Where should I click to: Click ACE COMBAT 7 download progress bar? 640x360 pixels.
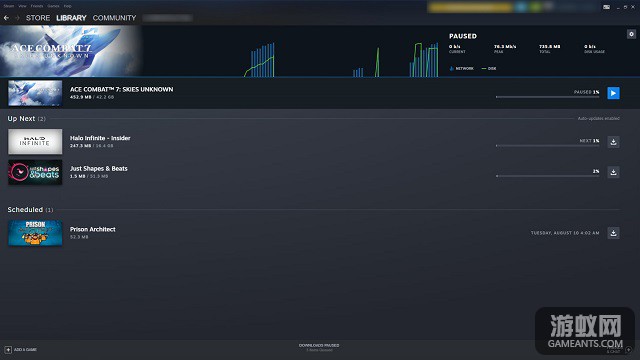[547, 97]
